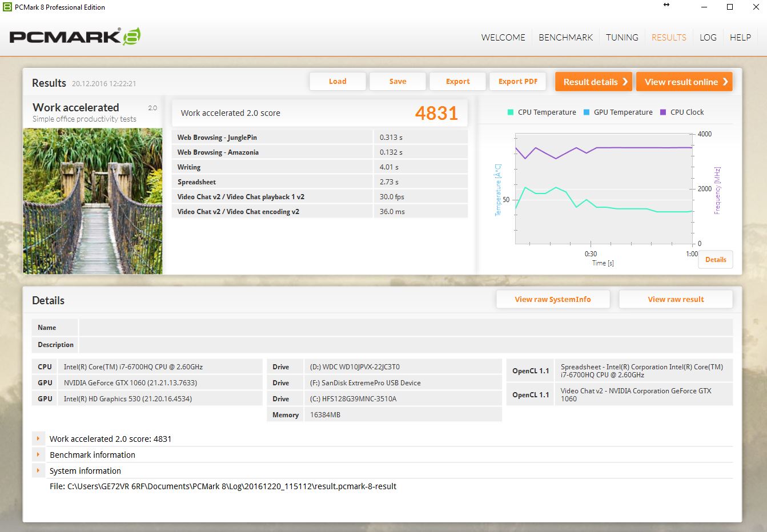
Task: Select the Writing test row
Action: point(320,167)
